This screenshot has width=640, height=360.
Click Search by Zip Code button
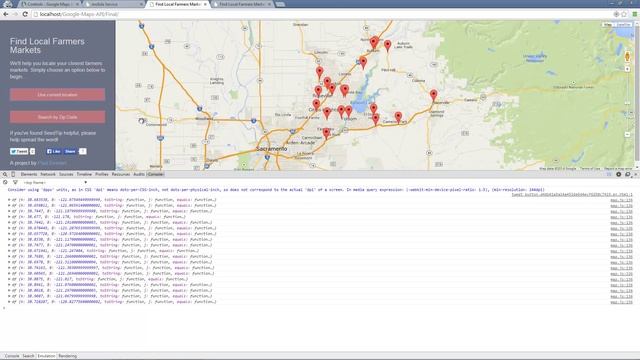coord(58,117)
